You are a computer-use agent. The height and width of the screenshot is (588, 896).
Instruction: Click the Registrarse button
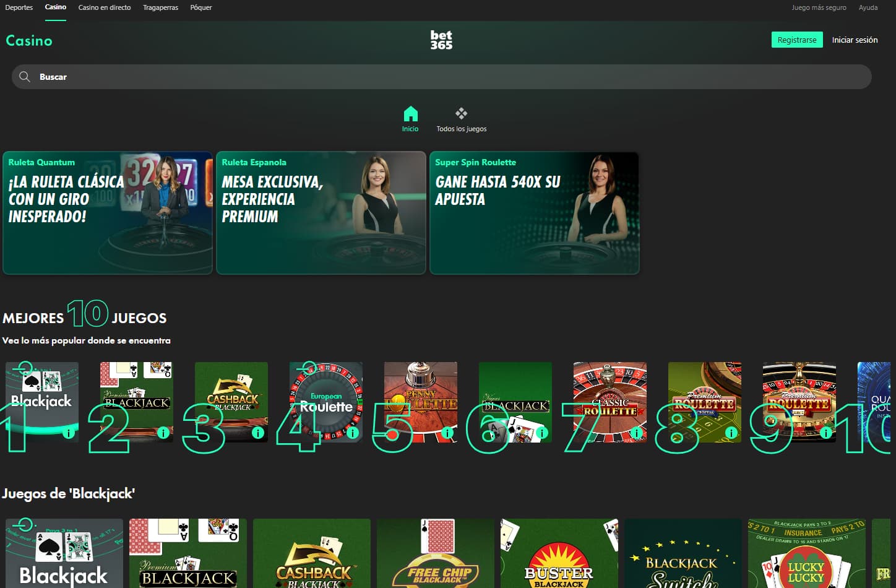(x=796, y=39)
